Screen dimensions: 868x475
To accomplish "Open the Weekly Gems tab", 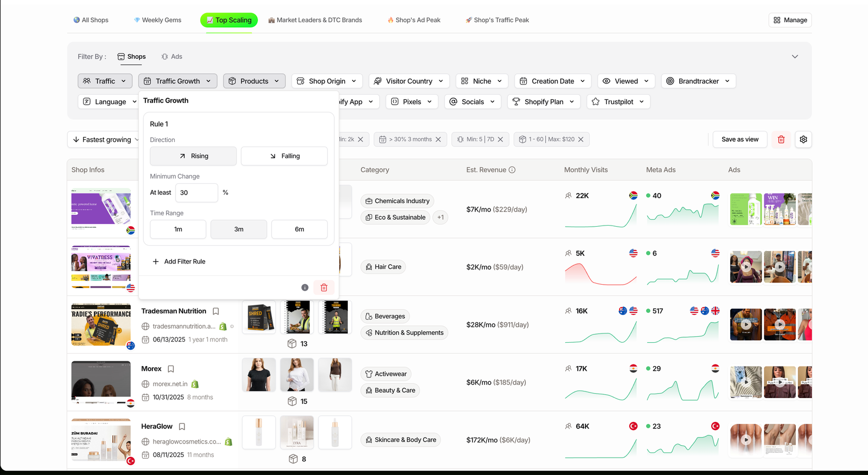I will [157, 20].
